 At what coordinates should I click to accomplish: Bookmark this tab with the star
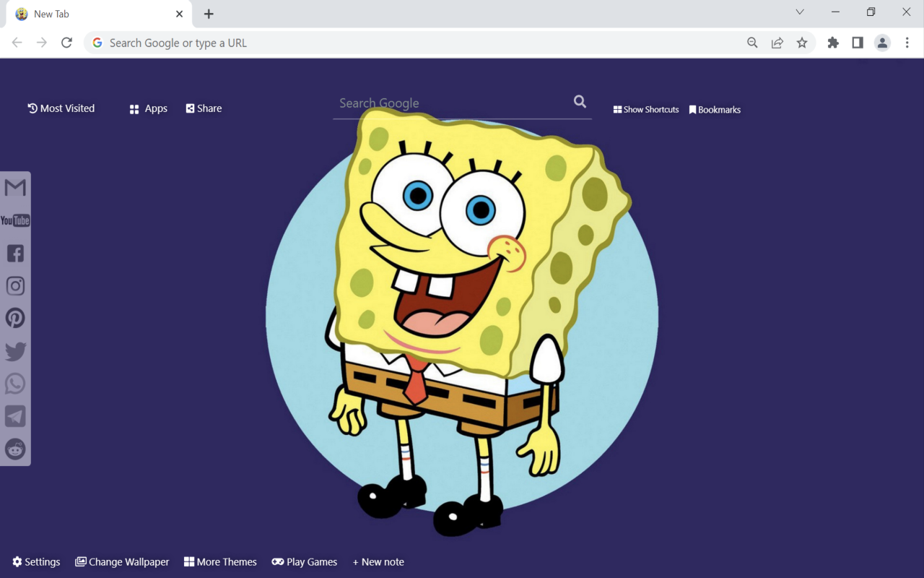[x=802, y=43]
